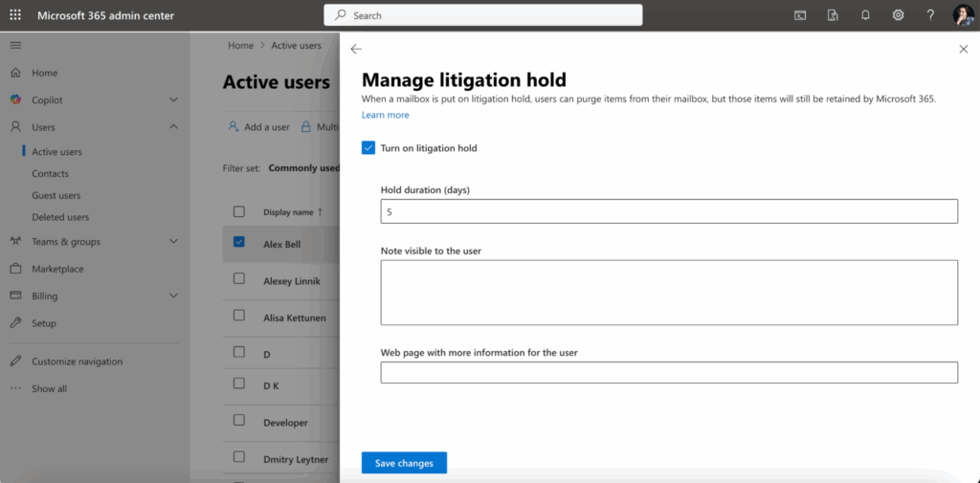Expand Teams & groups chevron

[174, 241]
